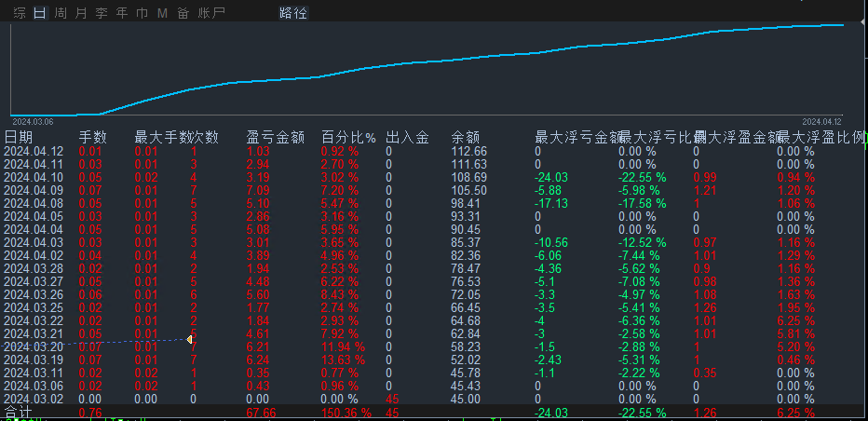Select the 年 yearly tab

coord(122,13)
